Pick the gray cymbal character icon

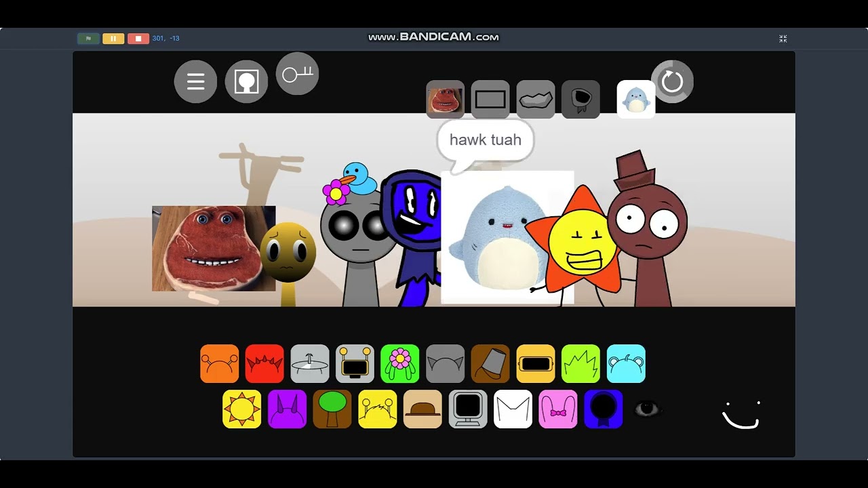(310, 364)
